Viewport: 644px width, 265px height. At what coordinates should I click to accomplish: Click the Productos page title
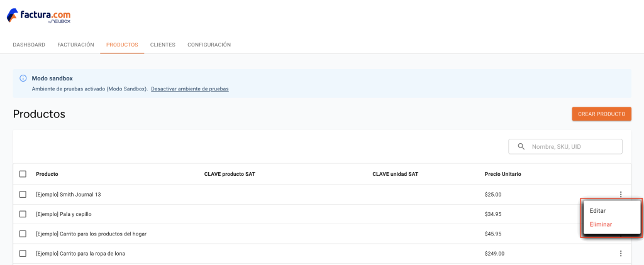click(39, 114)
